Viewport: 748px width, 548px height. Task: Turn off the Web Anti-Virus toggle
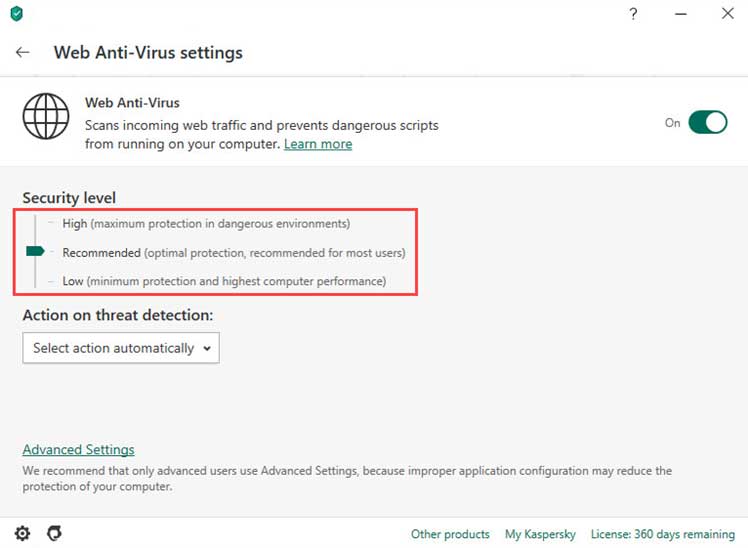[x=707, y=123]
